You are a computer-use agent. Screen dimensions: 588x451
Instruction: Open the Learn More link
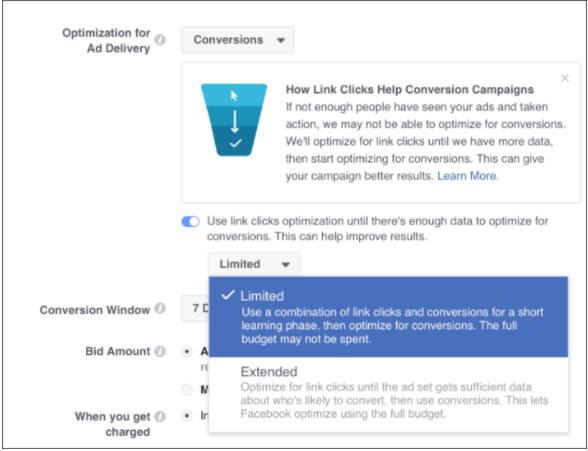[467, 176]
